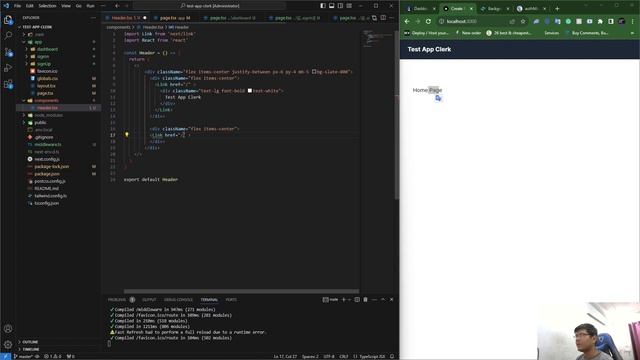Image resolution: width=640 pixels, height=360 pixels.
Task: Kill the terminal with the trash icon
Action: point(365,300)
